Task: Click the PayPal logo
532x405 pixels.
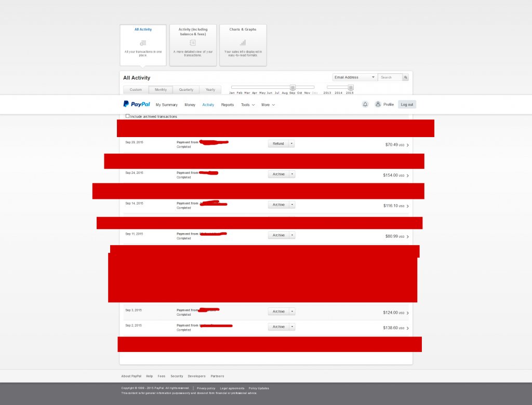Action: 137,104
